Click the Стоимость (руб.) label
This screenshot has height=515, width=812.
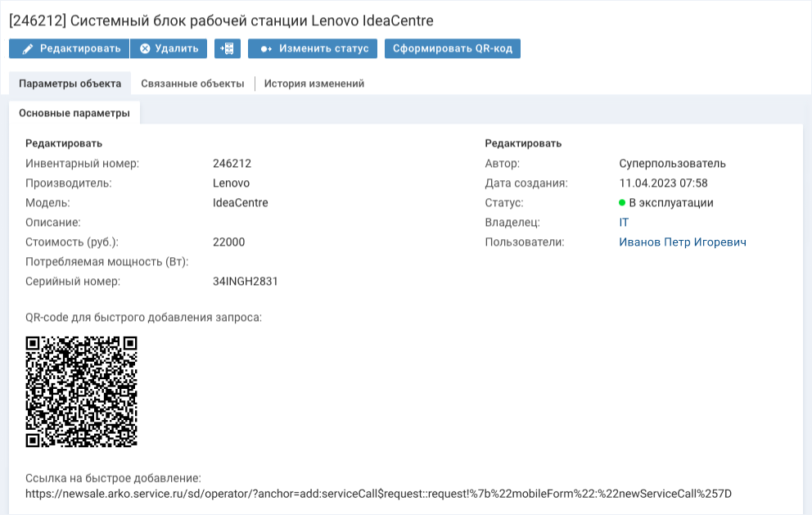pyautogui.click(x=72, y=242)
